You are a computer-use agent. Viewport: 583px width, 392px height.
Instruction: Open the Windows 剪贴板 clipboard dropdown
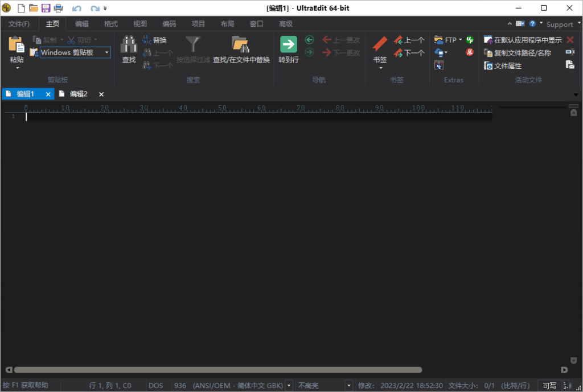click(106, 52)
